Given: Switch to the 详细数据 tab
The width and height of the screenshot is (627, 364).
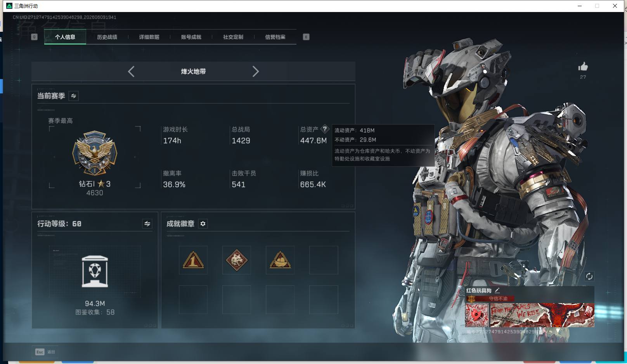Looking at the screenshot, I should 149,37.
